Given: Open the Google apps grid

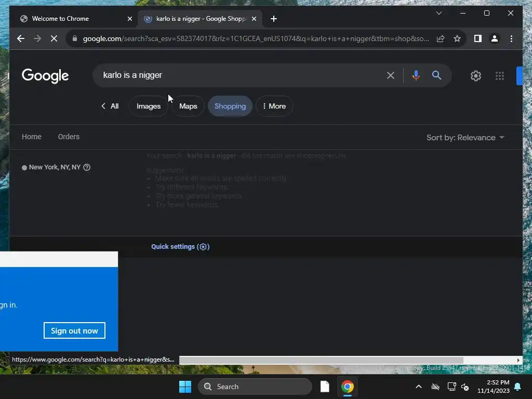Looking at the screenshot, I should pyautogui.click(x=499, y=76).
